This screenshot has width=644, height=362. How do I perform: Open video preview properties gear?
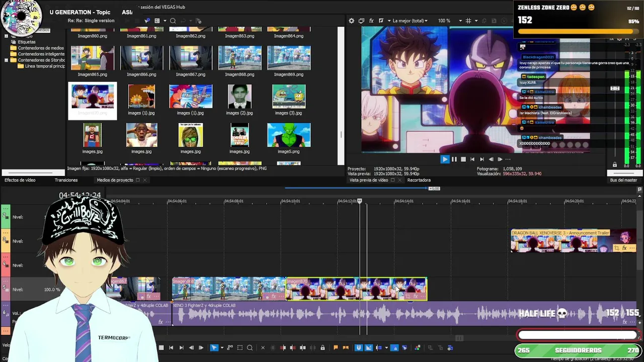tap(351, 21)
